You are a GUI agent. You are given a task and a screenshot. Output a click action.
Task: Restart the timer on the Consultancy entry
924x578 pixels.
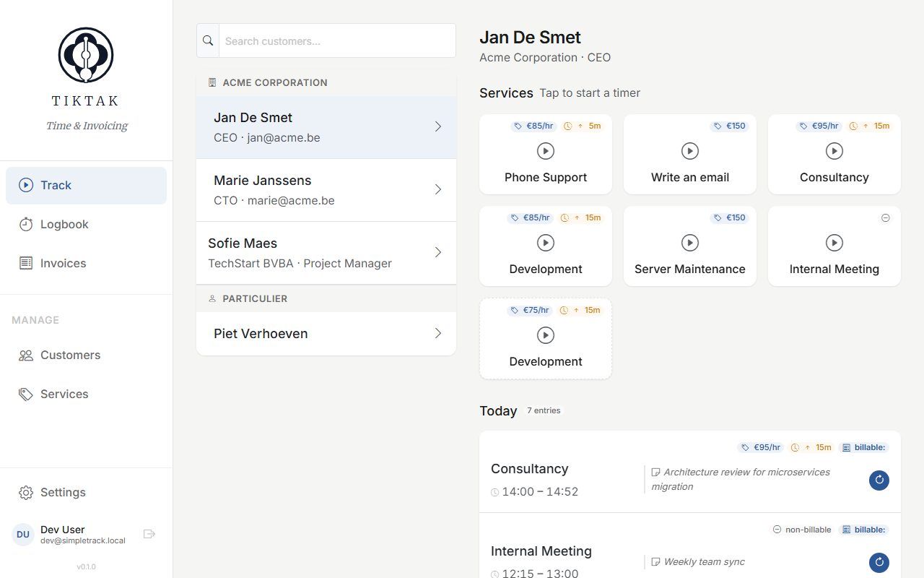click(879, 480)
